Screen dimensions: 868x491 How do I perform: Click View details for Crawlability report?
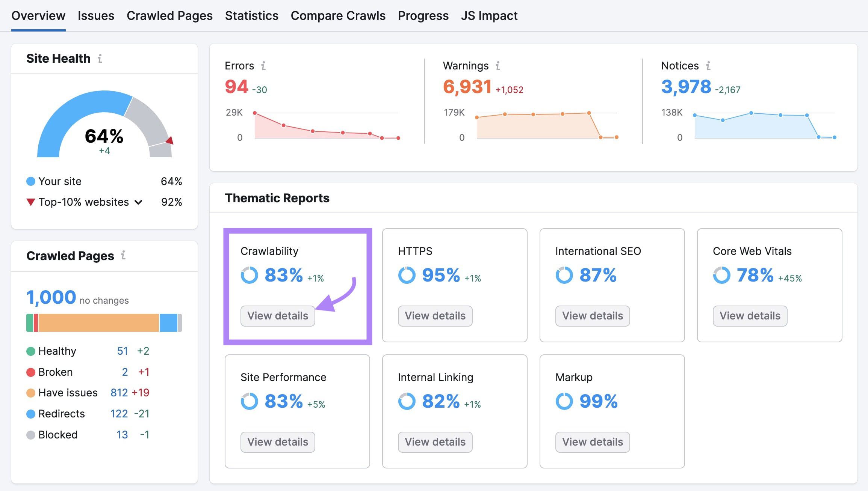(x=278, y=315)
